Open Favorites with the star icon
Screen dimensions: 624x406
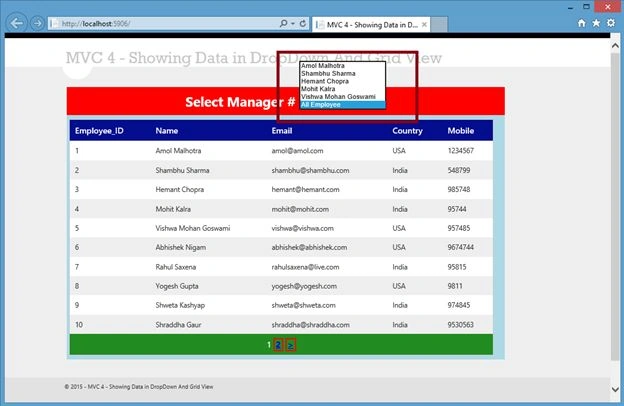click(596, 23)
